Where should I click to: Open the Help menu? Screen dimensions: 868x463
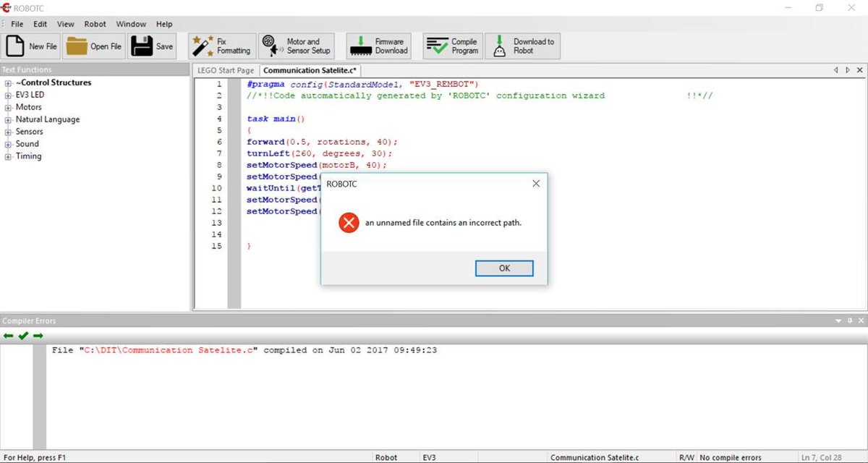(164, 24)
